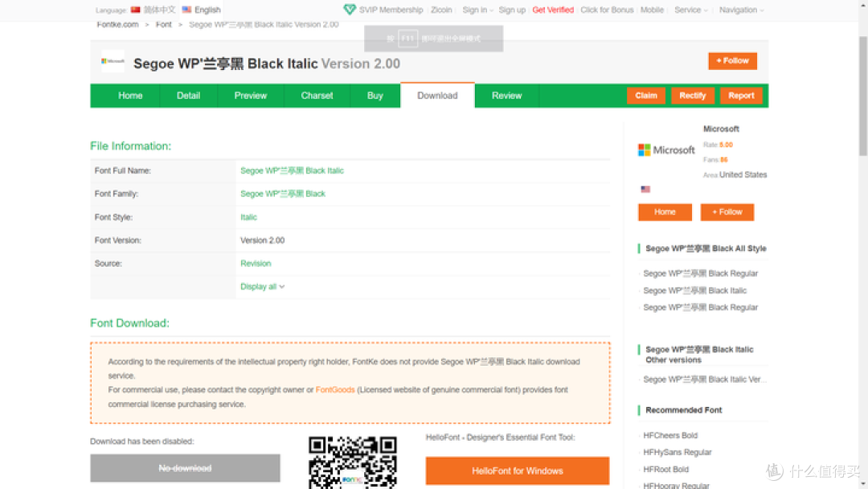This screenshot has height=489, width=868.
Task: Open HFHySans Regular recommended font
Action: pyautogui.click(x=677, y=453)
